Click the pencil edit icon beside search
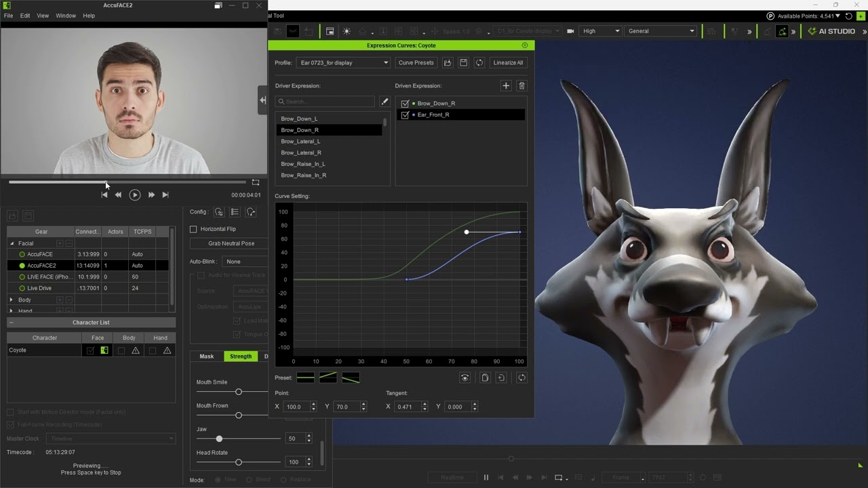The image size is (868, 488). (x=384, y=102)
